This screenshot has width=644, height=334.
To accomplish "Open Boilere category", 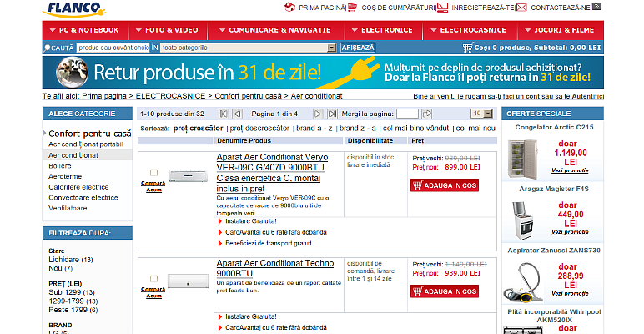I will click(x=60, y=166).
